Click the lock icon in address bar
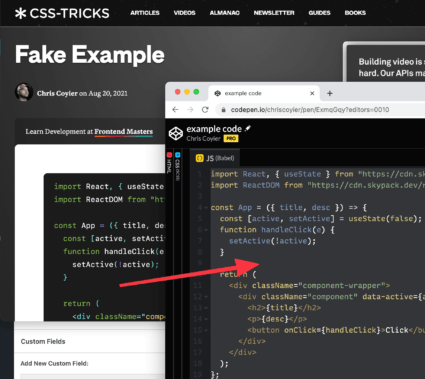Viewport: 425px width, 379px height. click(x=224, y=110)
